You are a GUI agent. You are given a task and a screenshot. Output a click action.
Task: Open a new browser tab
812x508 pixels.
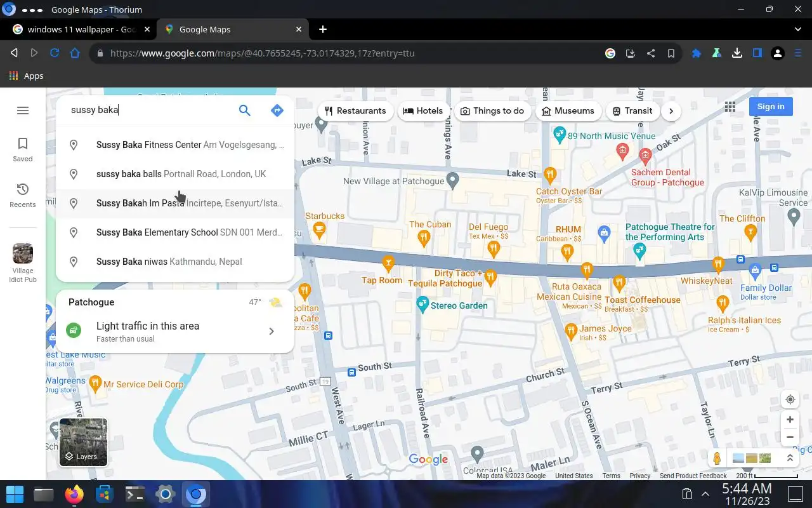click(322, 29)
